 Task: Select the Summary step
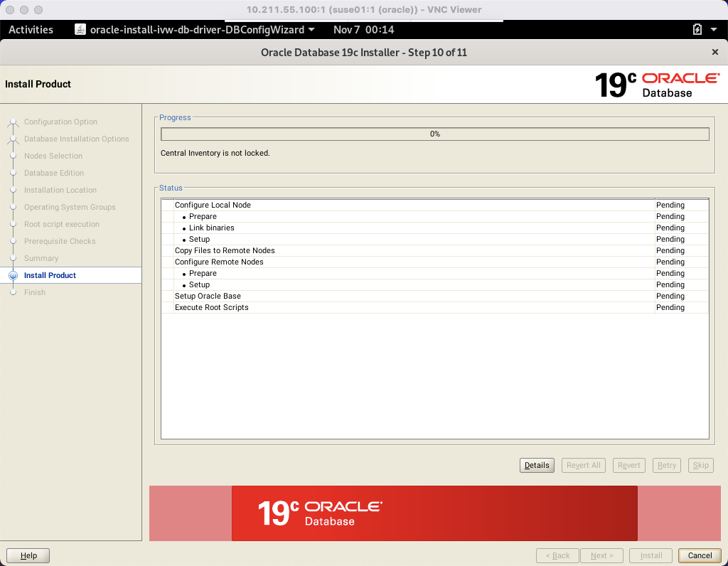tap(41, 258)
